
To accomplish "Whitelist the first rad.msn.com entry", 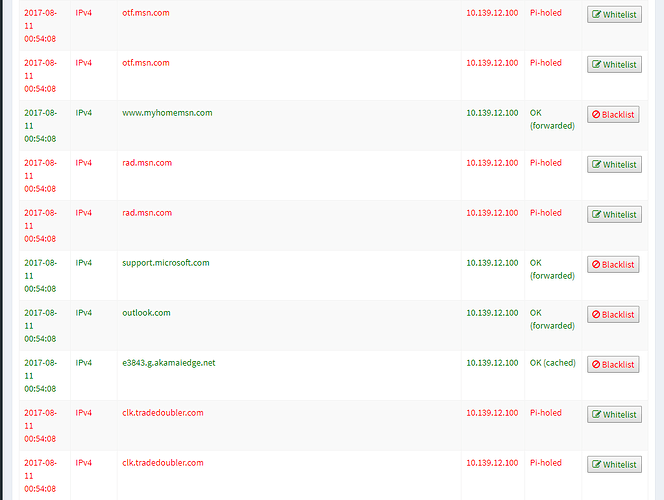I will click(613, 165).
